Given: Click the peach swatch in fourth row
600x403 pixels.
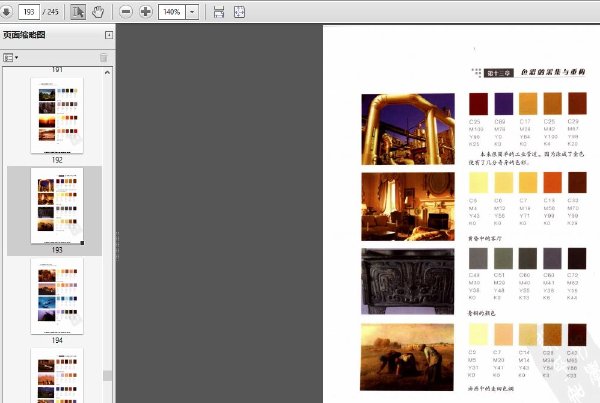Looking at the screenshot, I should pyautogui.click(x=504, y=334).
